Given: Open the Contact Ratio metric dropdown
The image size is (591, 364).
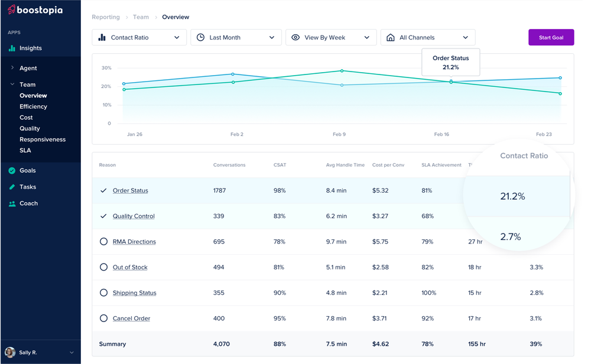Looking at the screenshot, I should [139, 37].
